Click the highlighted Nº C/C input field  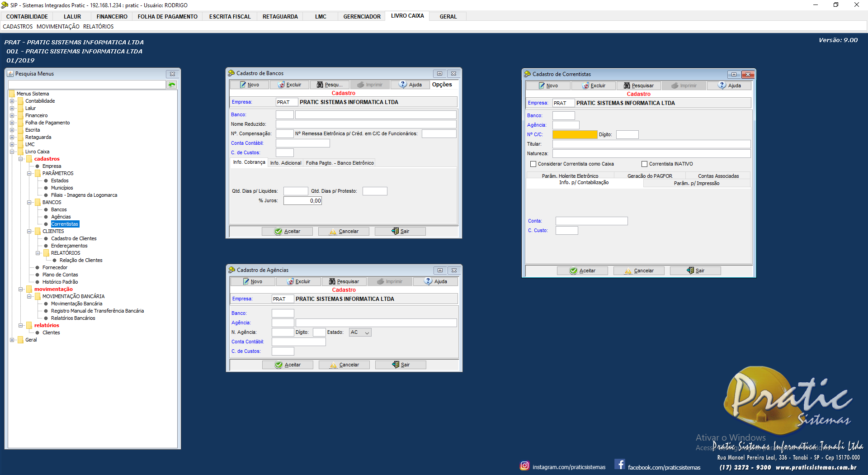click(x=575, y=135)
